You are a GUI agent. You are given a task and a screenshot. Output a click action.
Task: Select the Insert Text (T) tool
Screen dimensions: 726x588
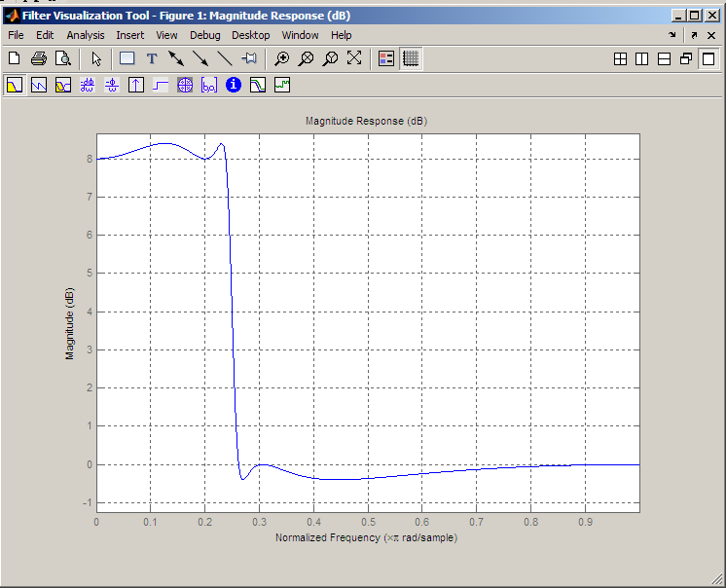coord(152,58)
